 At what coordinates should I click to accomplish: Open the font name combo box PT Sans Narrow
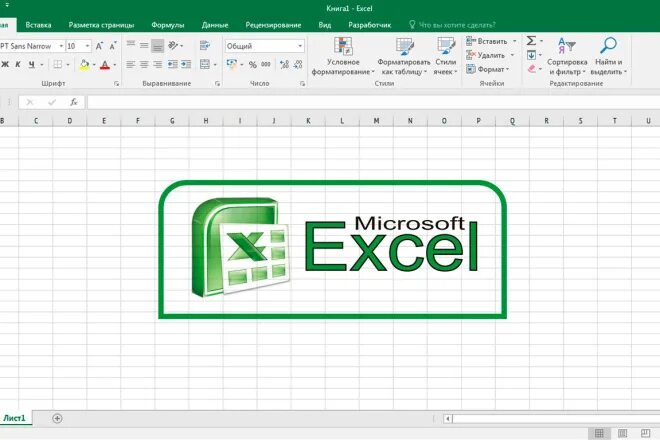click(x=32, y=46)
